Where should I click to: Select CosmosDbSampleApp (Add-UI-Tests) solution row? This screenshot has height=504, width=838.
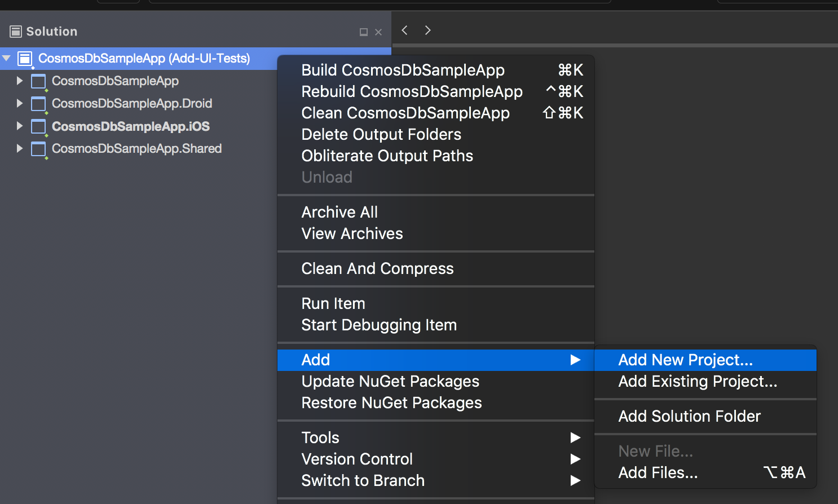pyautogui.click(x=195, y=59)
